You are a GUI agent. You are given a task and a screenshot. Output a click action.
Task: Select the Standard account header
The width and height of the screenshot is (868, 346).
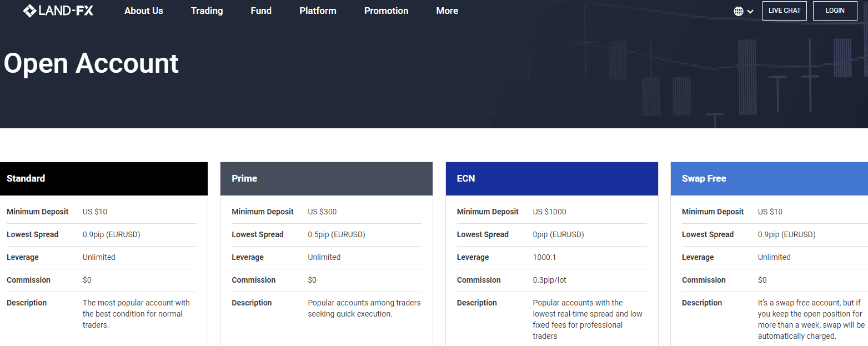click(104, 179)
